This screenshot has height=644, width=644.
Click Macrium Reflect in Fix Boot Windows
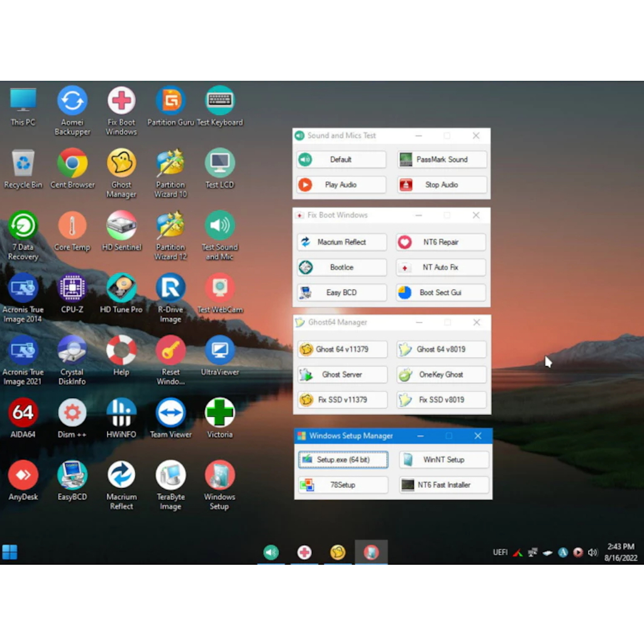click(x=341, y=242)
